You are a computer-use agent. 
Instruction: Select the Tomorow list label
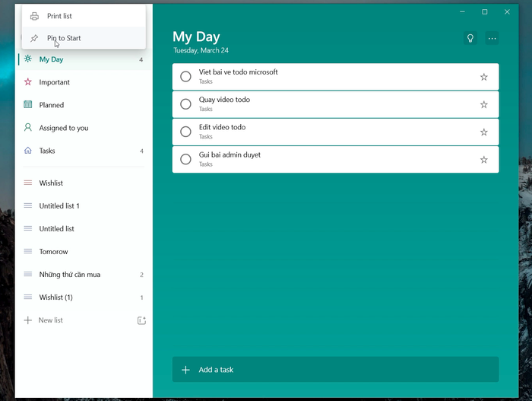tap(54, 251)
